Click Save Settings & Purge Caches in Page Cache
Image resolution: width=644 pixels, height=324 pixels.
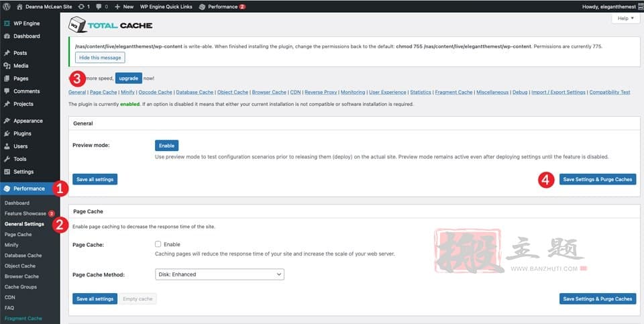click(598, 299)
